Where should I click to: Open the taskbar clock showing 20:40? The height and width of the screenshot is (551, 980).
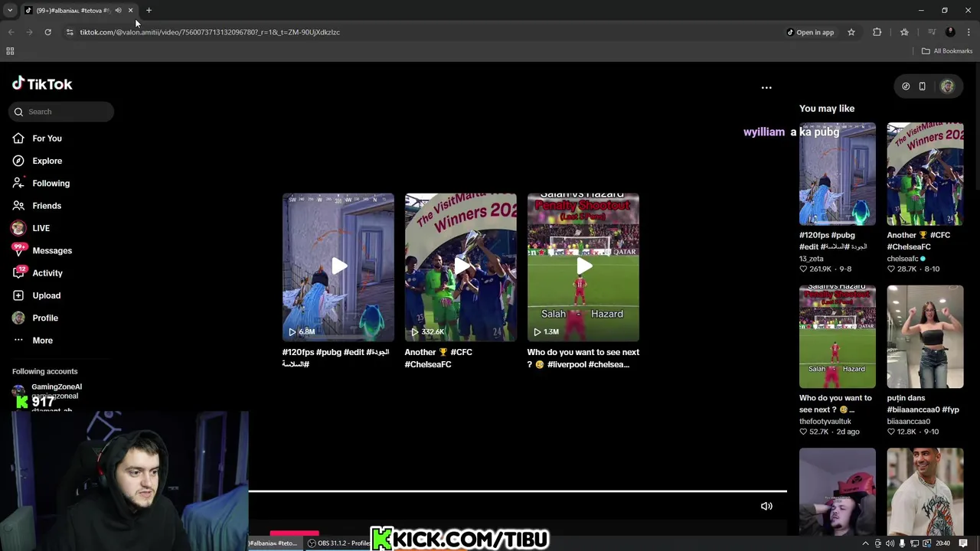point(943,543)
